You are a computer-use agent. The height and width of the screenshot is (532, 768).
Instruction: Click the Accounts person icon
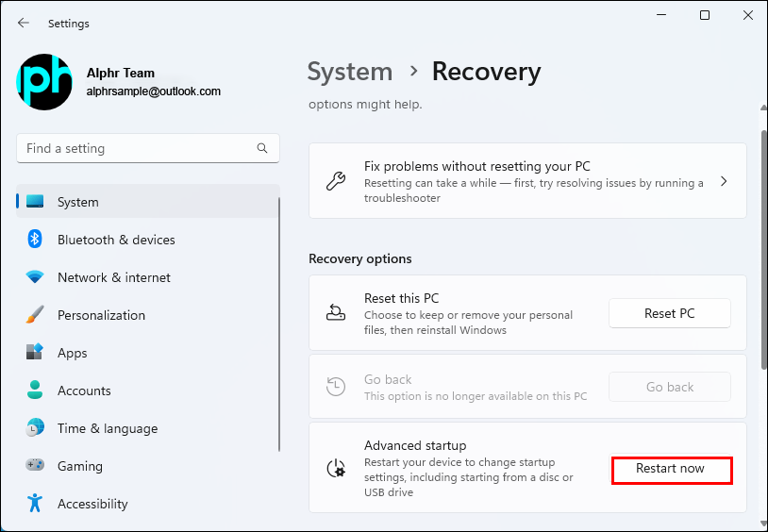(x=35, y=391)
